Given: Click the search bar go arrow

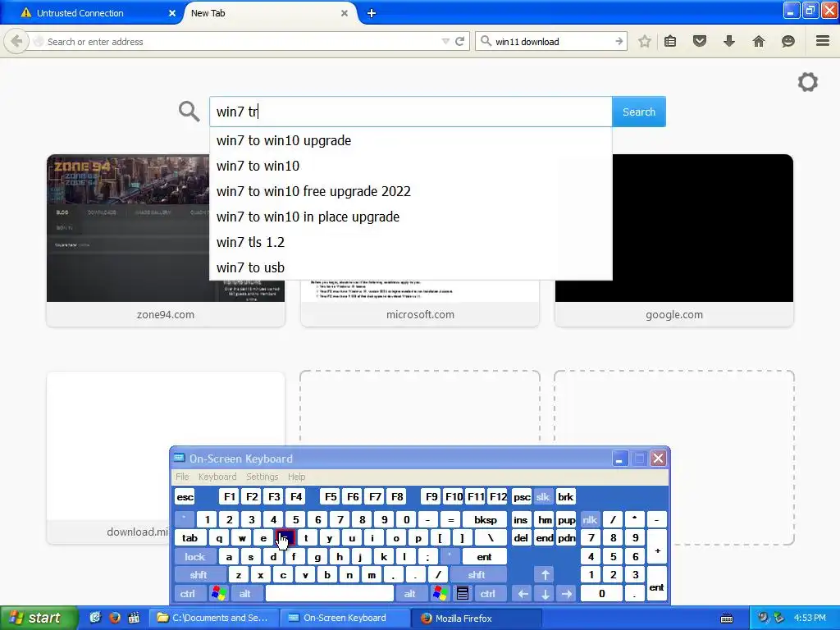Looking at the screenshot, I should coord(619,41).
